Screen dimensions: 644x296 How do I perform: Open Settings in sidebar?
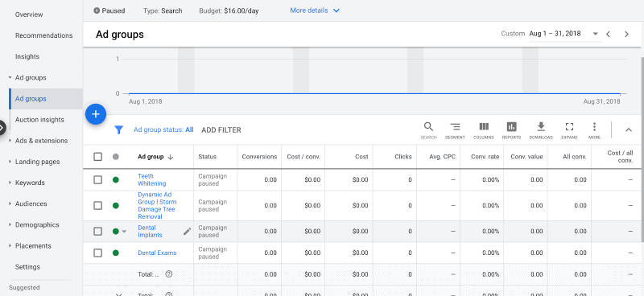click(27, 267)
